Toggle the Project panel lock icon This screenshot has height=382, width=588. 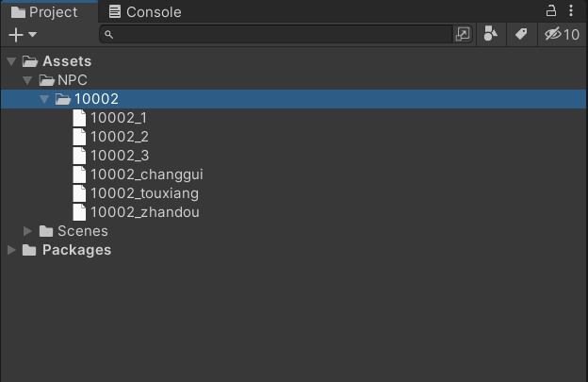(x=550, y=10)
